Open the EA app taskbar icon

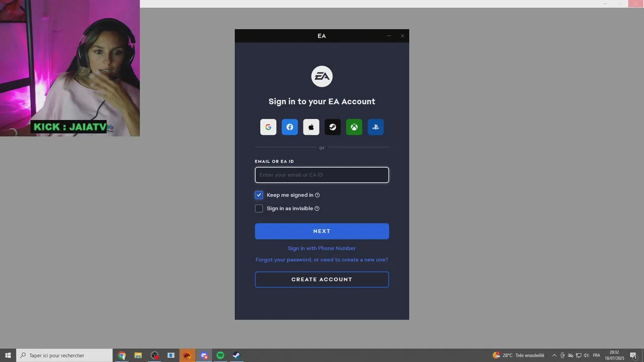pos(187,355)
